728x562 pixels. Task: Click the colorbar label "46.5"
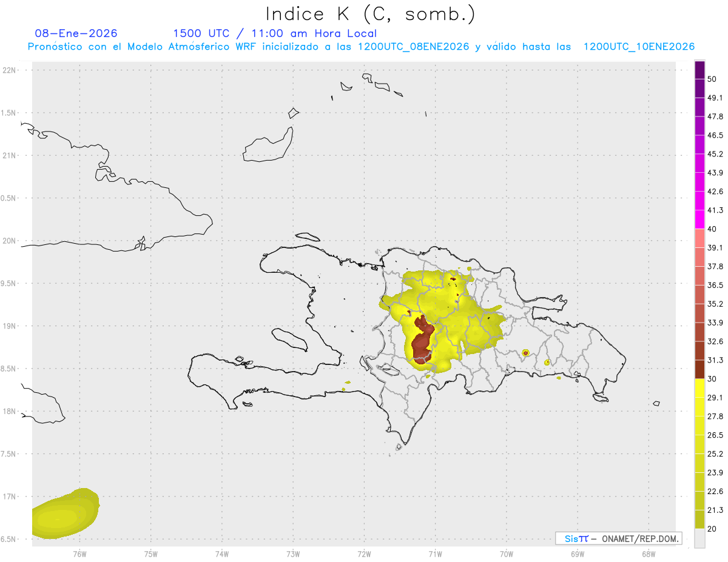[715, 135]
